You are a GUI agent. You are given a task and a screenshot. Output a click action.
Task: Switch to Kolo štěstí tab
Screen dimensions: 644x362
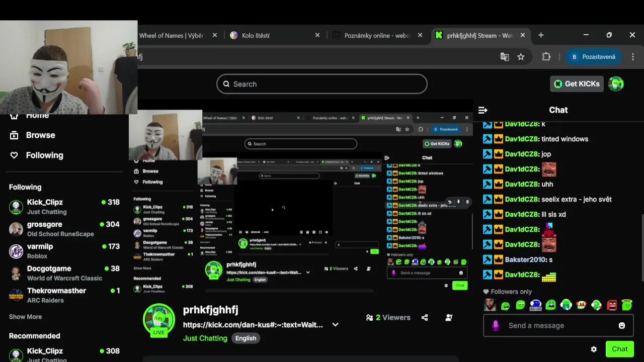pos(275,35)
